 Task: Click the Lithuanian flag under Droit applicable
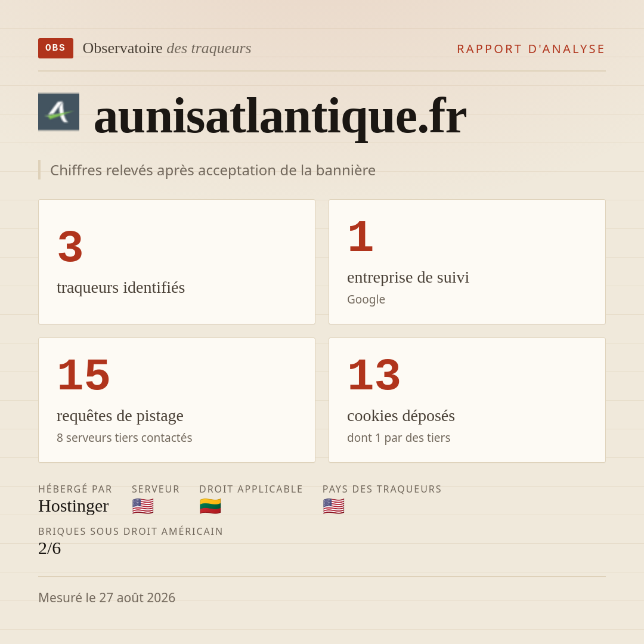210,506
